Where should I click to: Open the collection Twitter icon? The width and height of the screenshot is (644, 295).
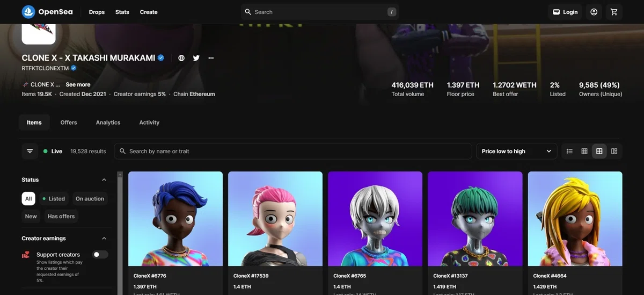pyautogui.click(x=196, y=57)
